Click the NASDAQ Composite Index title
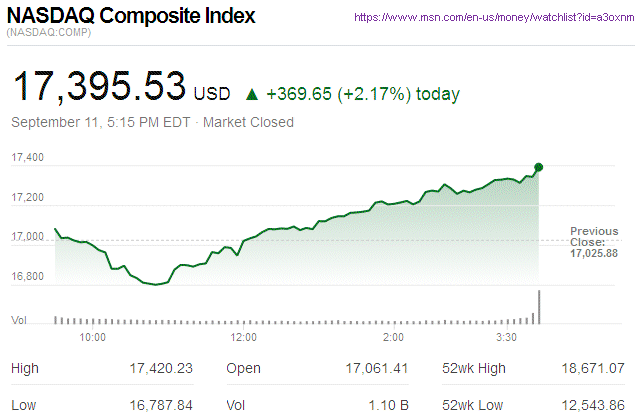The height and width of the screenshot is (420, 640). click(x=131, y=16)
